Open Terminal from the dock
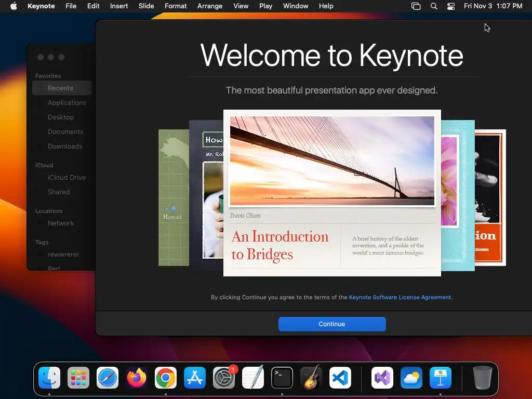Image resolution: width=532 pixels, height=399 pixels. tap(282, 378)
